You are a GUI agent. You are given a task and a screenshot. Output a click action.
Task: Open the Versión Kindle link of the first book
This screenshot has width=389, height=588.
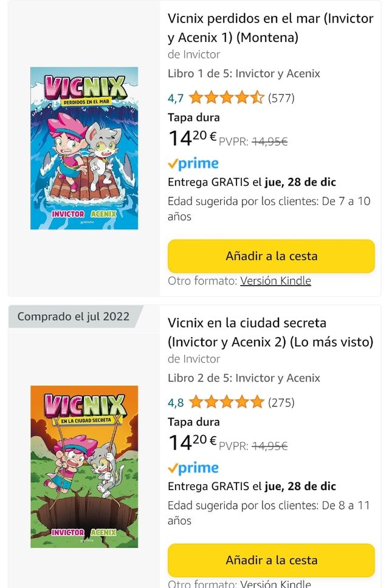(280, 281)
